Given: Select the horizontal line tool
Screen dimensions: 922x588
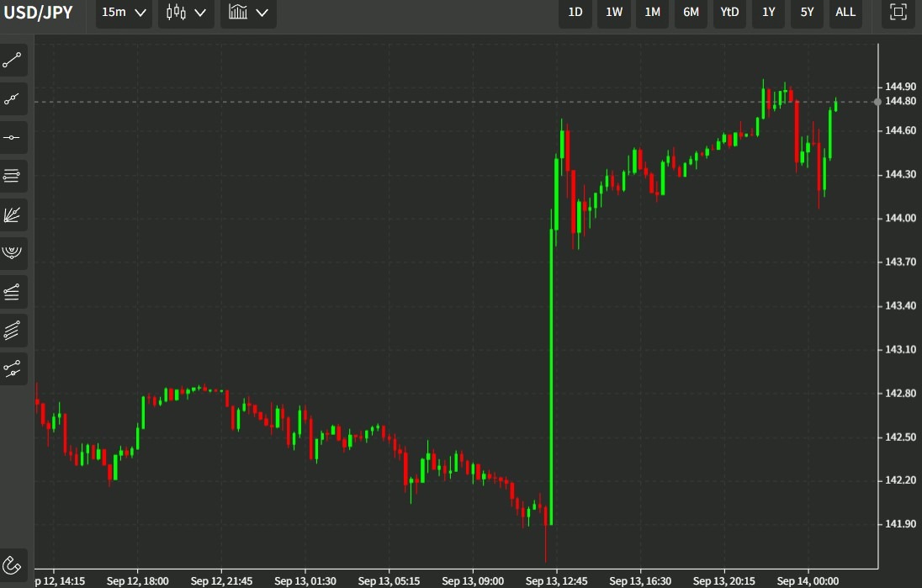Looking at the screenshot, I should point(13,138).
